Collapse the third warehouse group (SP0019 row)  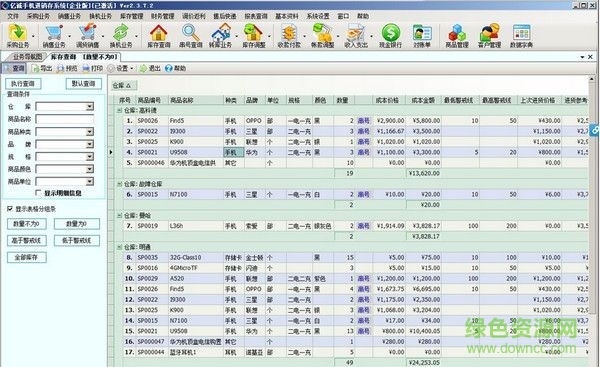tap(119, 215)
